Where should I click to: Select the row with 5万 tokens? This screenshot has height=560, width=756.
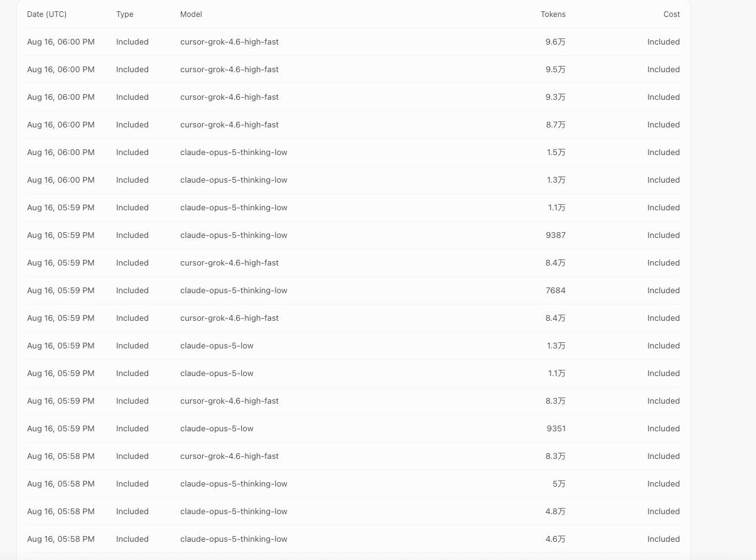click(x=354, y=484)
